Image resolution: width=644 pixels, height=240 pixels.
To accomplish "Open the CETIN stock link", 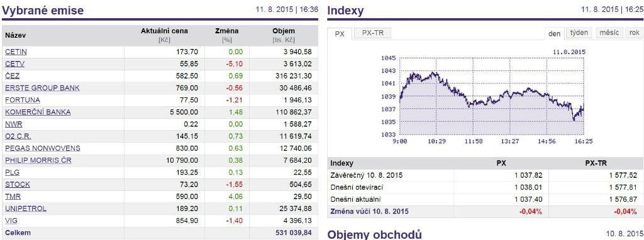I will coord(16,52).
